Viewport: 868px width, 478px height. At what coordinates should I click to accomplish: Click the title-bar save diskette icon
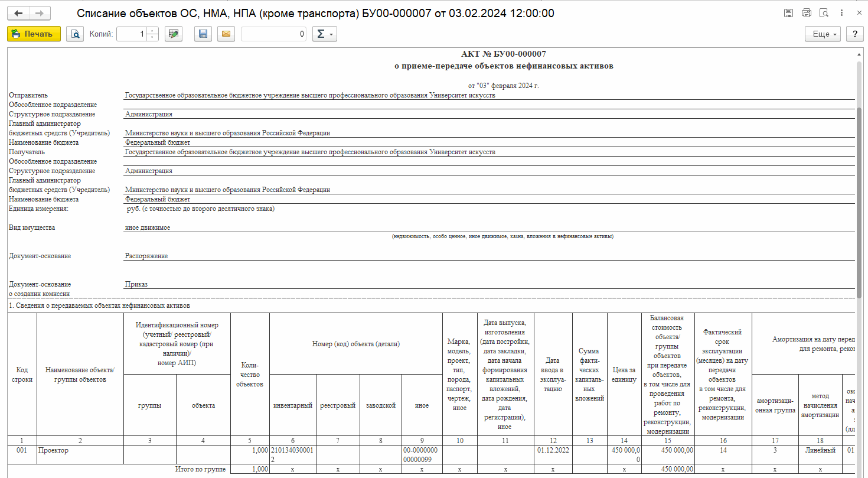click(788, 13)
